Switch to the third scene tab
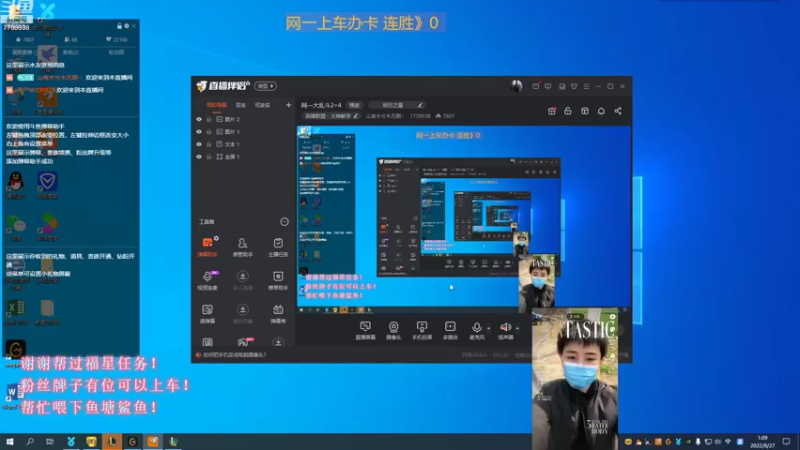Screen dimensions: 800x450 [x=262, y=105]
